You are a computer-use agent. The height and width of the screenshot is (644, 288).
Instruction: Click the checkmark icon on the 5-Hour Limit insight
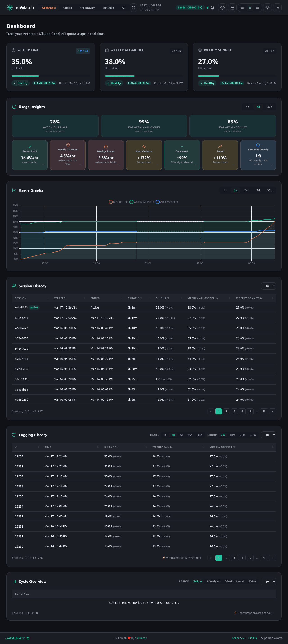click(x=30, y=147)
